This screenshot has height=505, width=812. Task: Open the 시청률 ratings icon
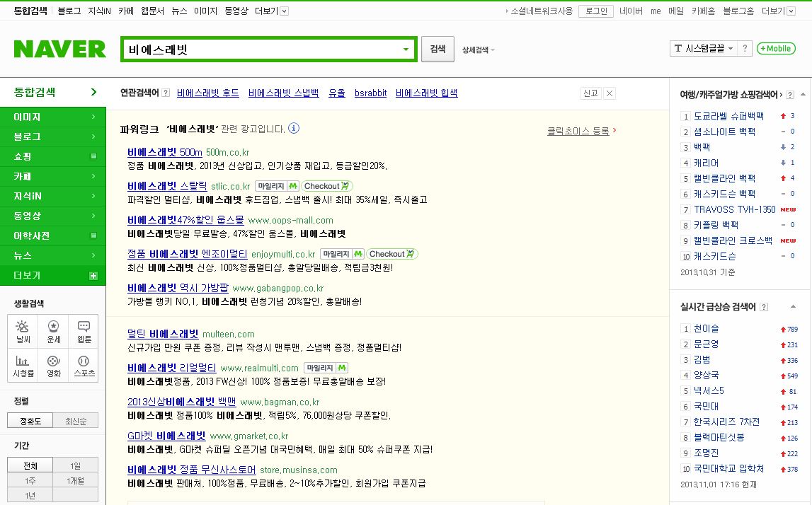[23, 366]
